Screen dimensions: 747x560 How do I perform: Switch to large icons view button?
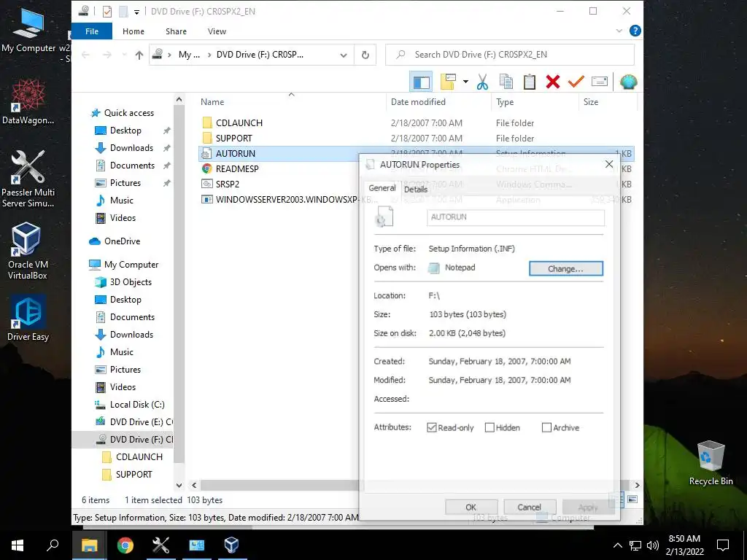pos(632,499)
